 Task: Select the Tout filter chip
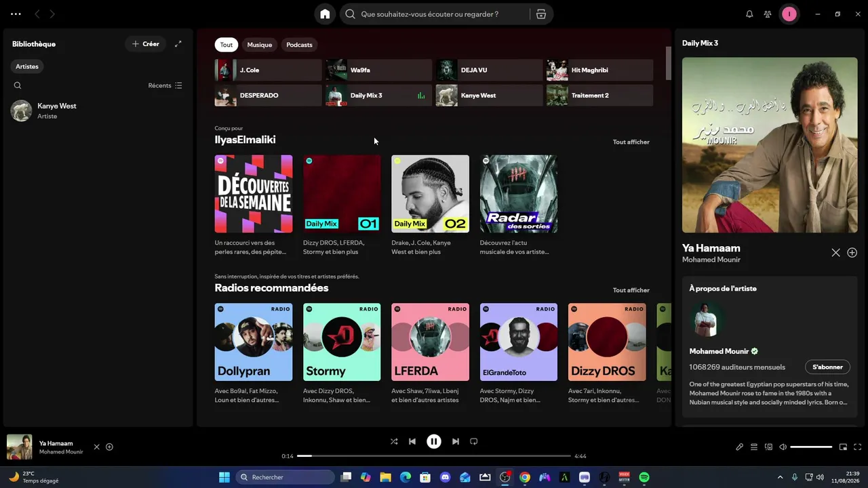coord(226,45)
